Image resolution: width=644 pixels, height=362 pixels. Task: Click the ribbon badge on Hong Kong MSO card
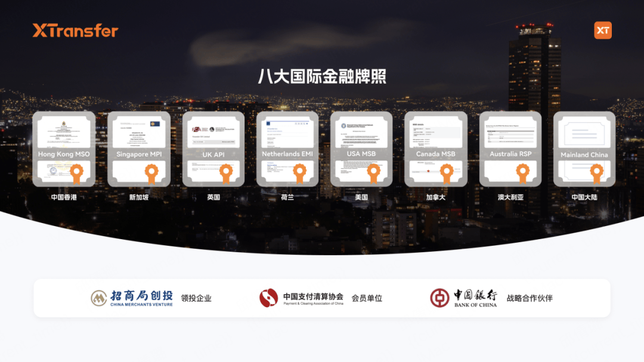[76, 174]
